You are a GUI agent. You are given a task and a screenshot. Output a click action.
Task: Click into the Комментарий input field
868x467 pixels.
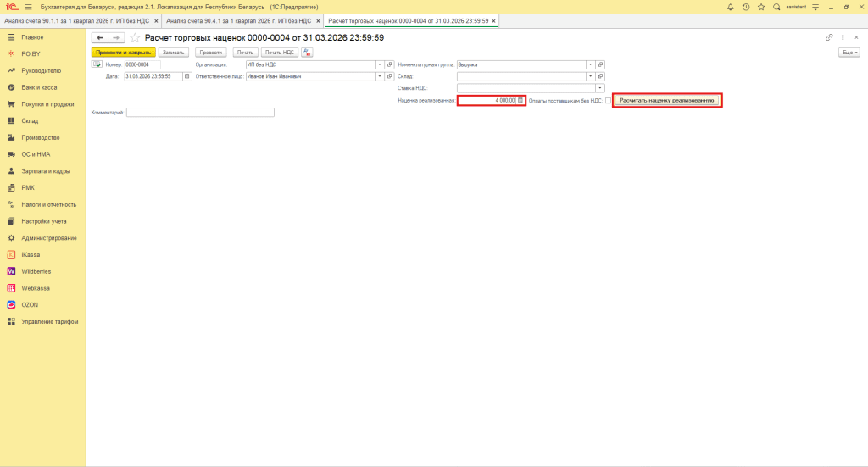coord(200,112)
